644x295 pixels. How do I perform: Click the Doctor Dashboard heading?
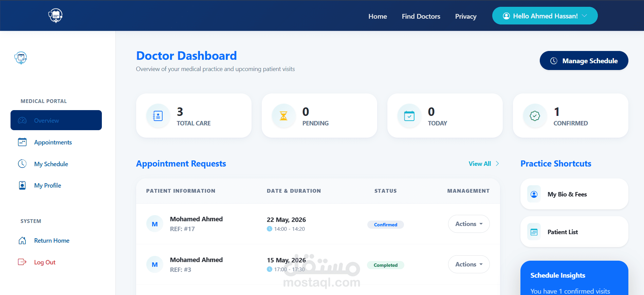186,56
